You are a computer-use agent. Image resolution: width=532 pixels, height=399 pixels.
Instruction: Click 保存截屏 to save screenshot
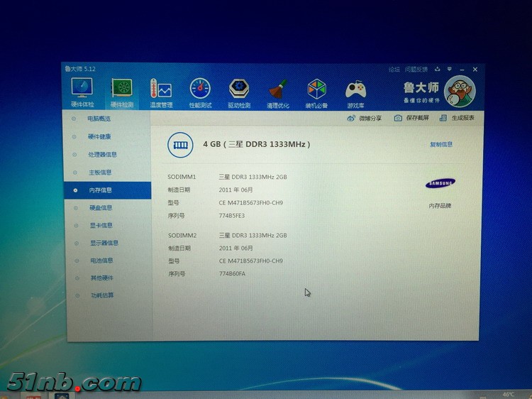(412, 119)
